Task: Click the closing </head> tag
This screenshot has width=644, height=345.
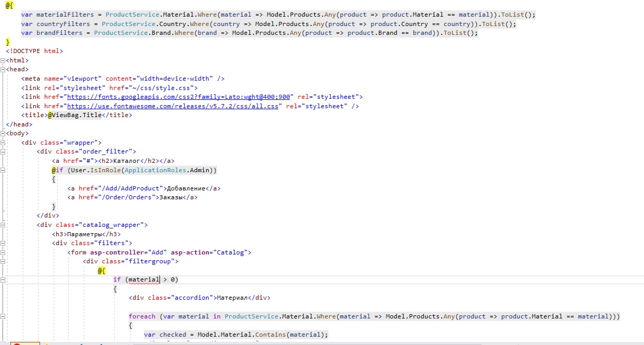Action: coord(19,124)
